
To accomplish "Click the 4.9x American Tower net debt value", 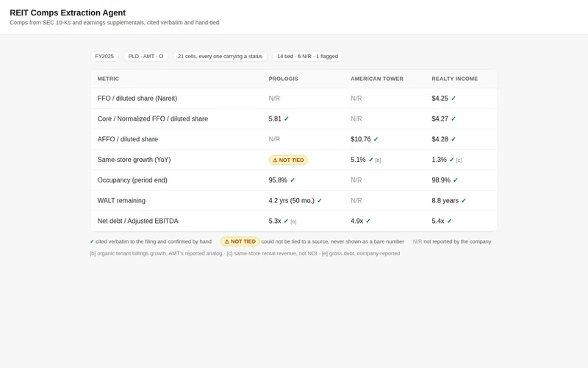I will (357, 222).
